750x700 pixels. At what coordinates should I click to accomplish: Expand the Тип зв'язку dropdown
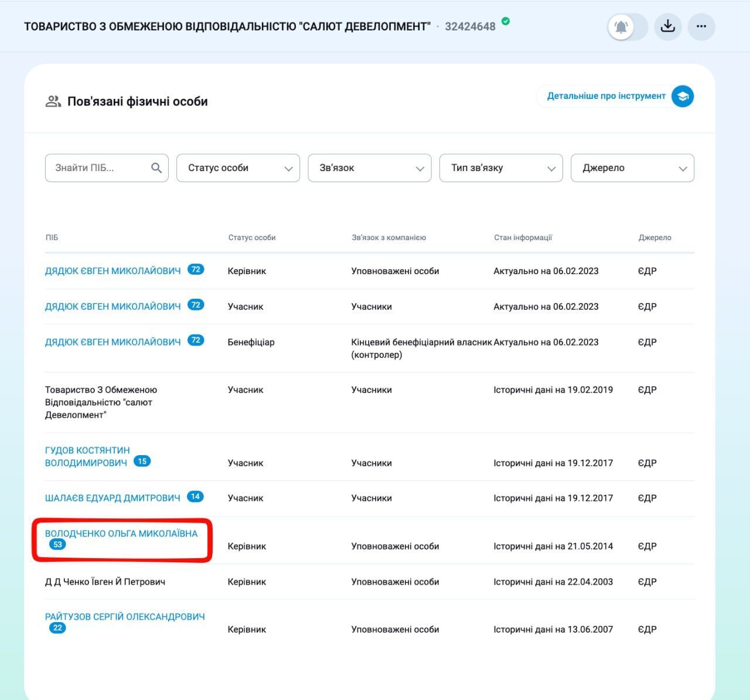pos(501,168)
